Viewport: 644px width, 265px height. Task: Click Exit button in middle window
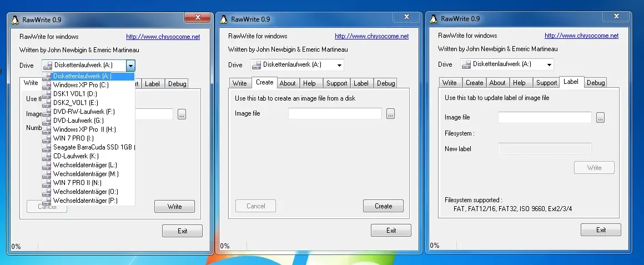point(391,231)
